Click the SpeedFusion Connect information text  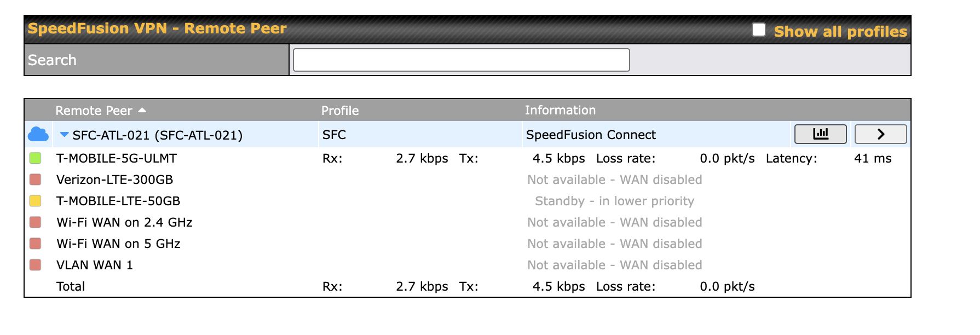coord(591,135)
